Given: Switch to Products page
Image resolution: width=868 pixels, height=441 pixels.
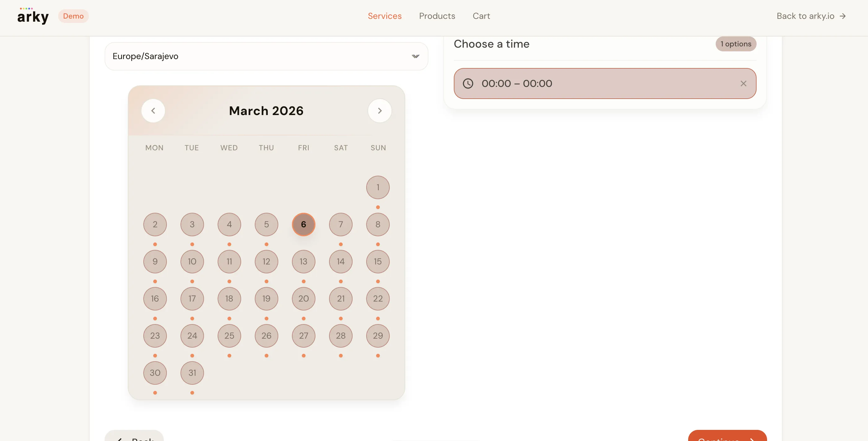Looking at the screenshot, I should pyautogui.click(x=437, y=16).
